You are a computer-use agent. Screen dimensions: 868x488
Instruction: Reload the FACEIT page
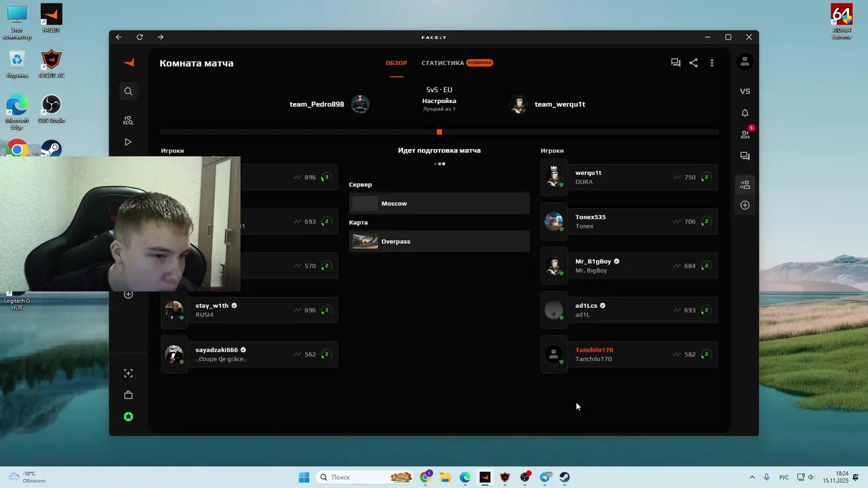point(140,37)
